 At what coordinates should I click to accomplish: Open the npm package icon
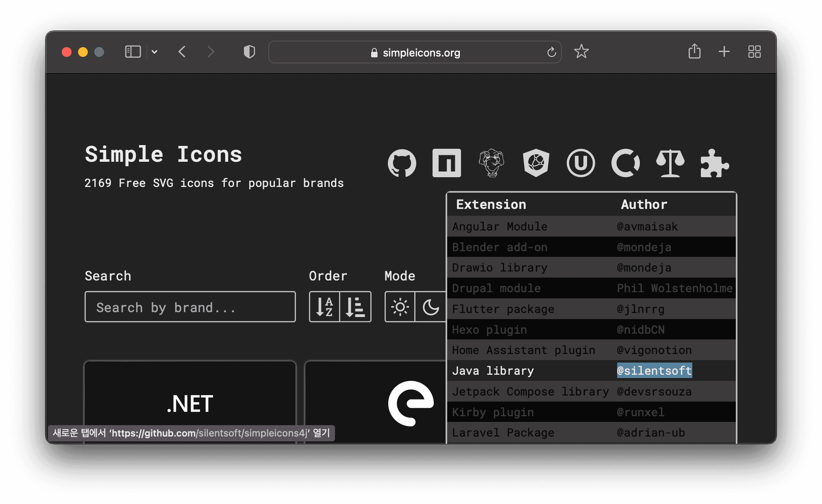(x=446, y=163)
